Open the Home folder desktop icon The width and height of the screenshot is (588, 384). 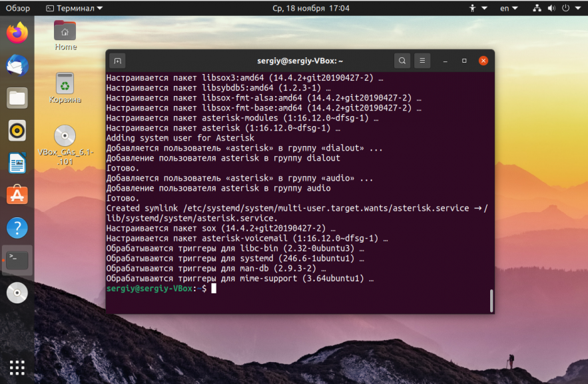click(x=65, y=35)
